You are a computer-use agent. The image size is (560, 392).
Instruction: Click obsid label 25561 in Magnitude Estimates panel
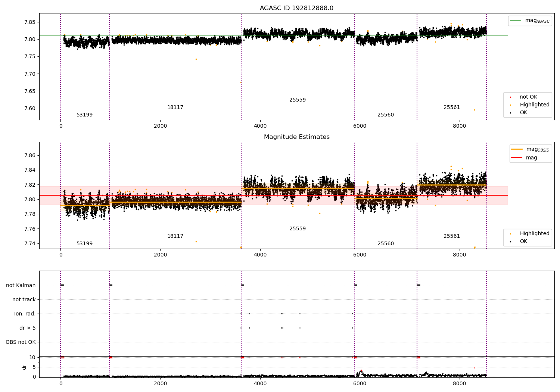452,236
